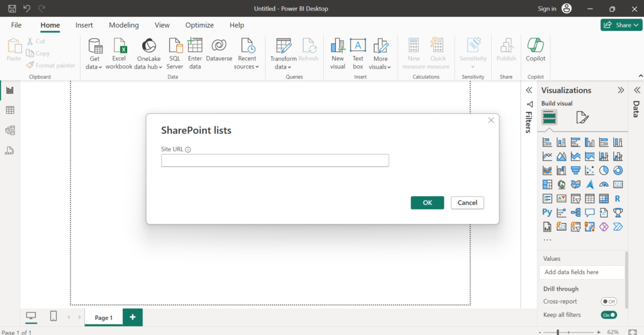Switch to Model view in left sidebar
The image size is (644, 335).
10,131
